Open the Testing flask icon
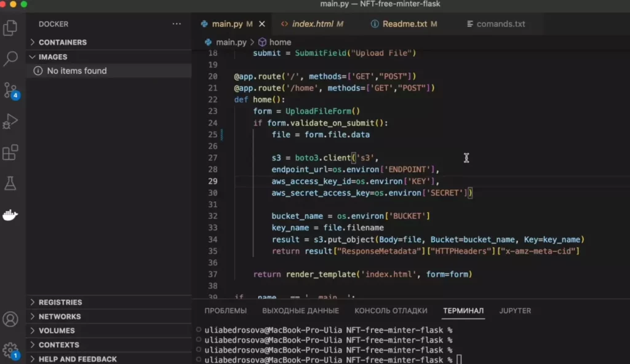Image resolution: width=630 pixels, height=364 pixels. click(x=10, y=183)
